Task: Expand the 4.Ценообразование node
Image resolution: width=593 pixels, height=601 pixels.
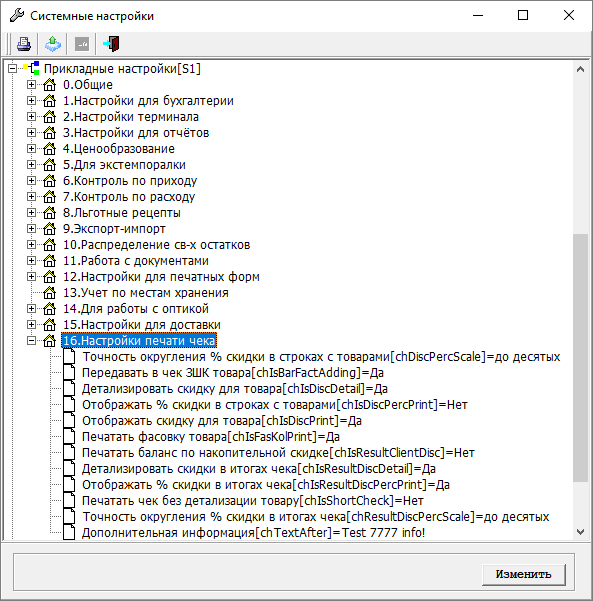Action: 31,148
